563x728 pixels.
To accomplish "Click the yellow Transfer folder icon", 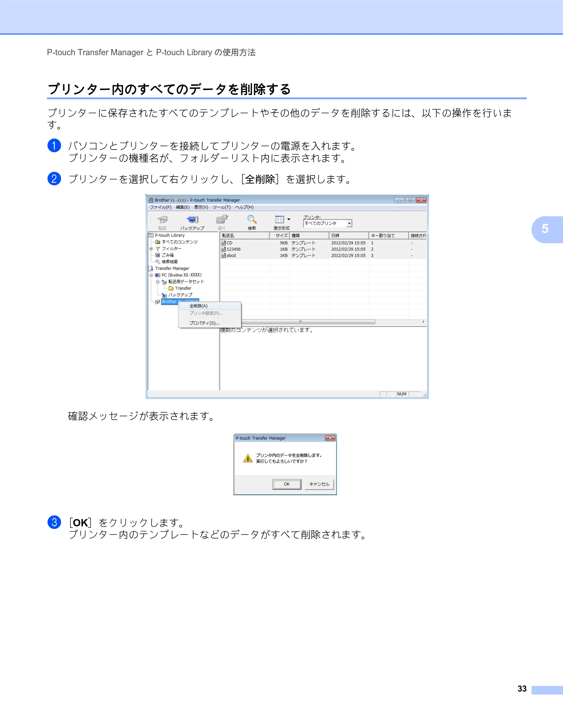I will coord(171,288).
